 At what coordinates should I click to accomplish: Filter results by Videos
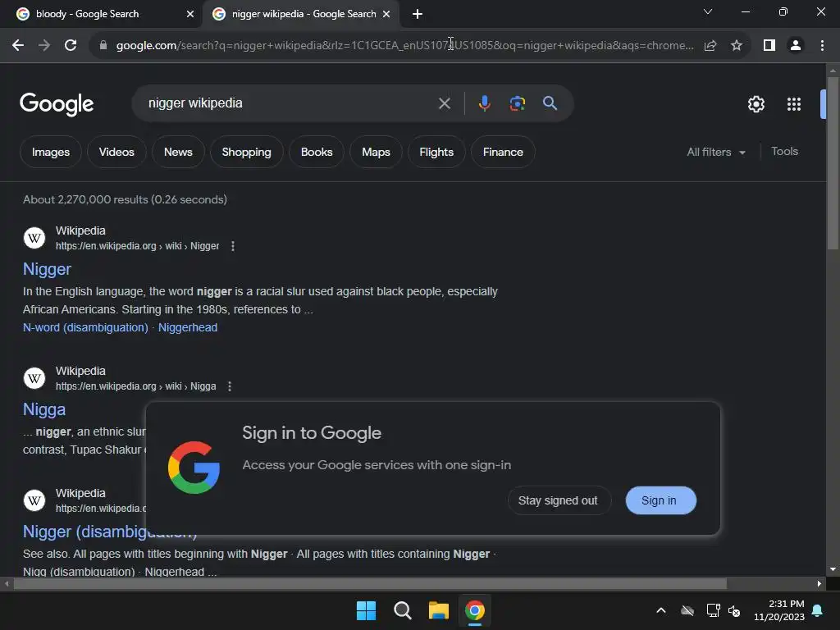116,152
